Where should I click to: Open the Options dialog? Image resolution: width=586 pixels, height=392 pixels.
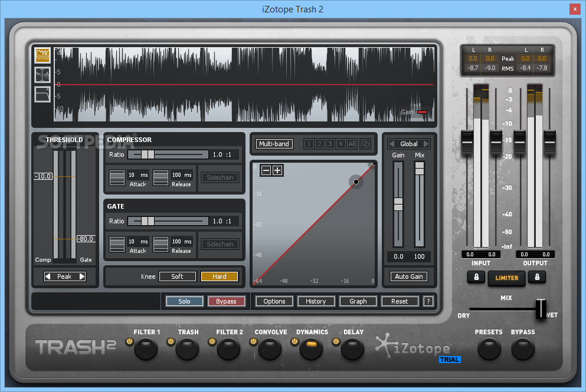(274, 301)
